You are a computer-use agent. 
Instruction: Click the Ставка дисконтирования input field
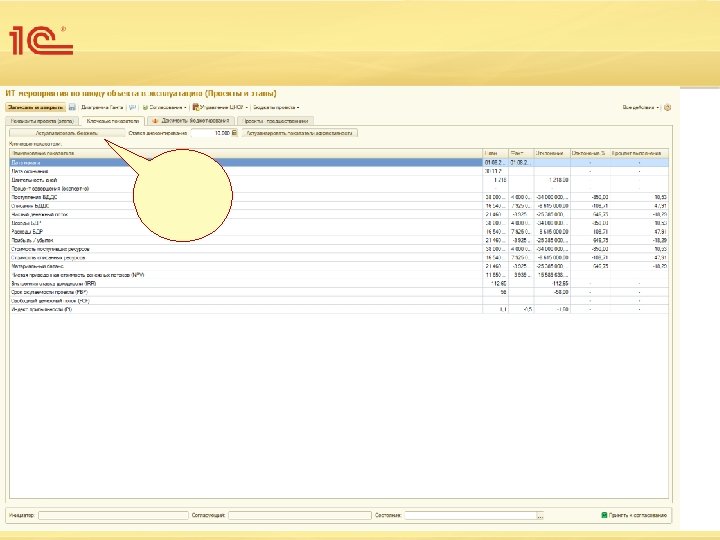tap(208, 132)
